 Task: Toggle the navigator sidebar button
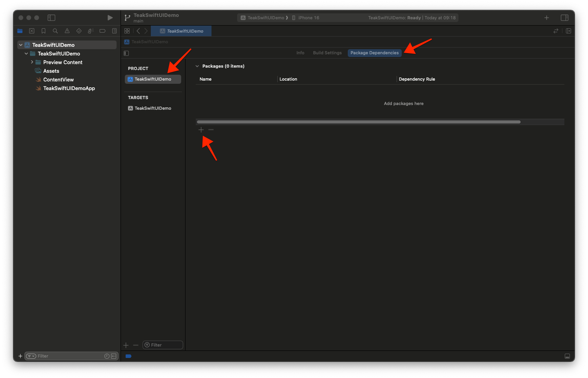tap(51, 18)
